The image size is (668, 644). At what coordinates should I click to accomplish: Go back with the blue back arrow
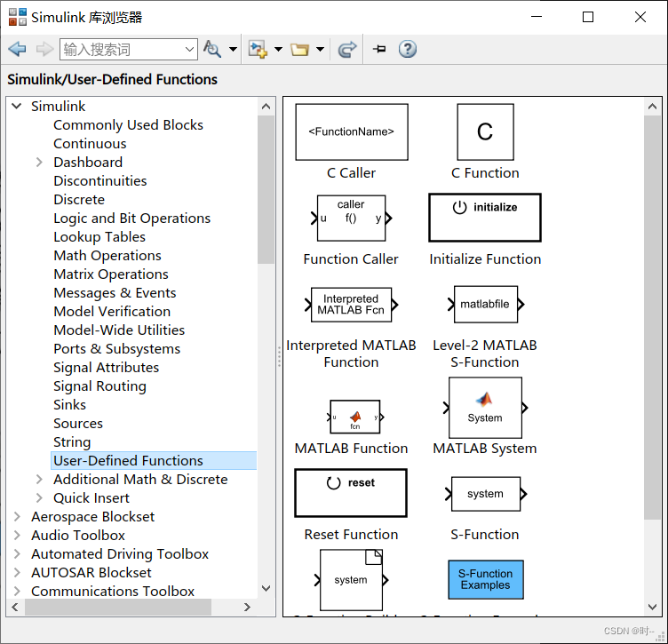(x=17, y=49)
